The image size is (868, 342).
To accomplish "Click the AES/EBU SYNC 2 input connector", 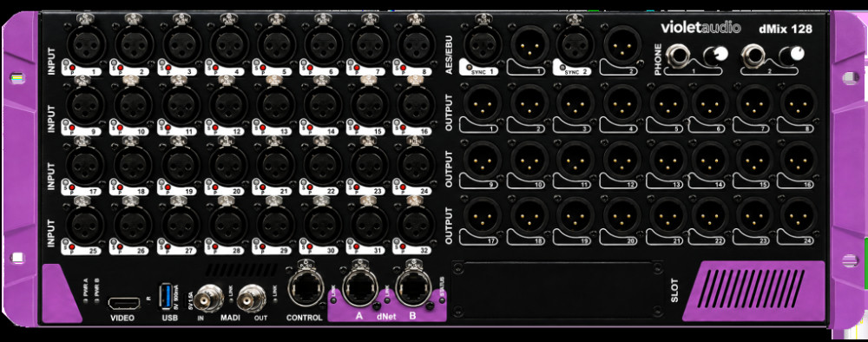I will 576,43.
